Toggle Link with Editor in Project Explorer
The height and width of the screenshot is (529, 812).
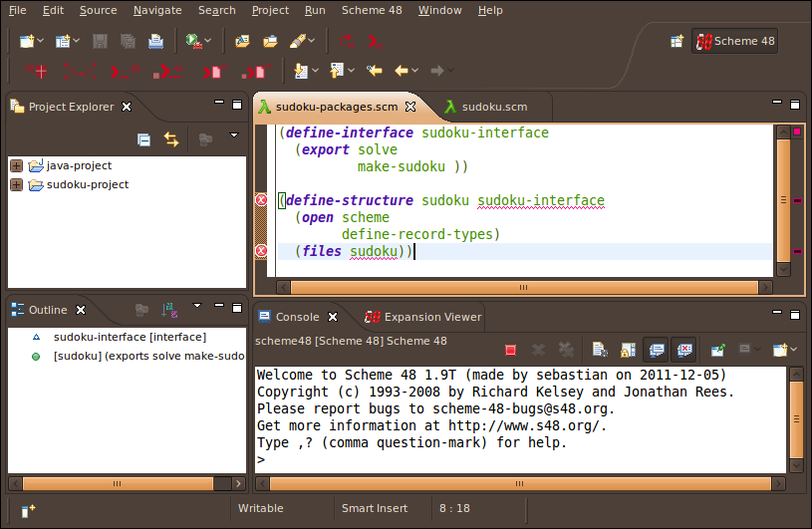point(171,139)
